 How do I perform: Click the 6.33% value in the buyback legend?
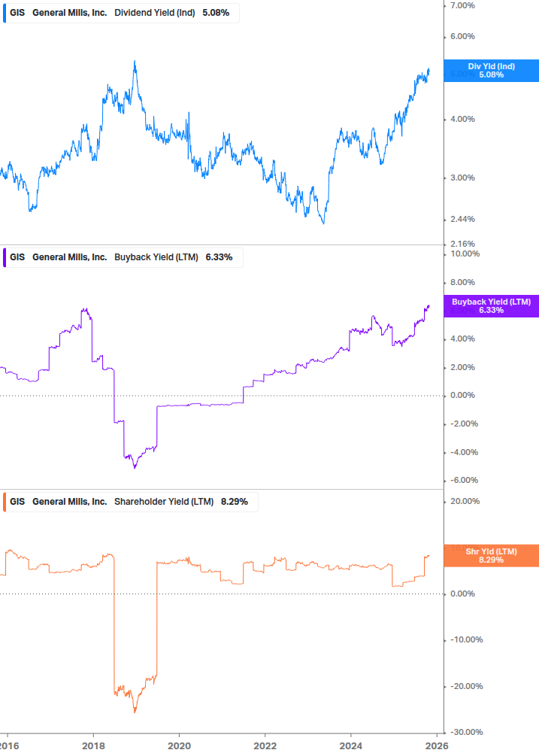coord(220,257)
